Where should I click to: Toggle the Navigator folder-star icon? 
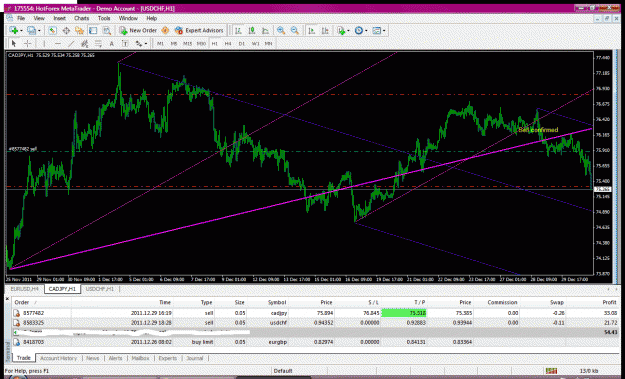click(x=79, y=30)
